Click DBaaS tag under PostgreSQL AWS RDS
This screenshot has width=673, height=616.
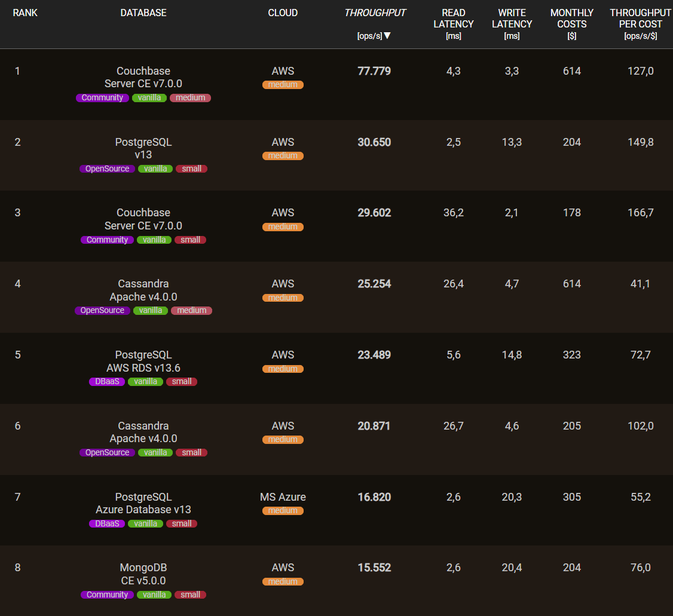(107, 382)
